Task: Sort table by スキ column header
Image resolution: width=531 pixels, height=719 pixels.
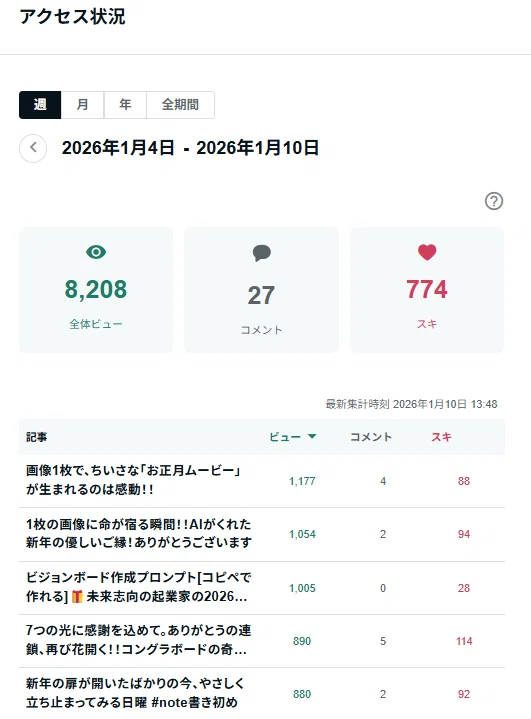Action: [441, 437]
